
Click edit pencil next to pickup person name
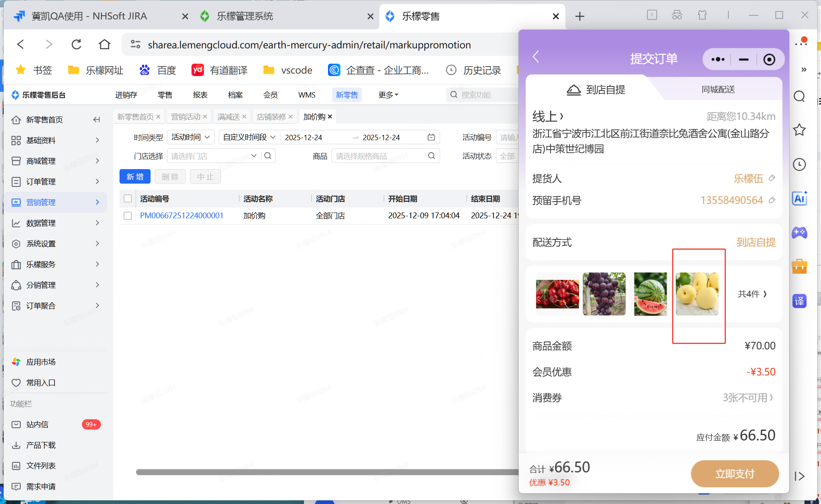[772, 178]
